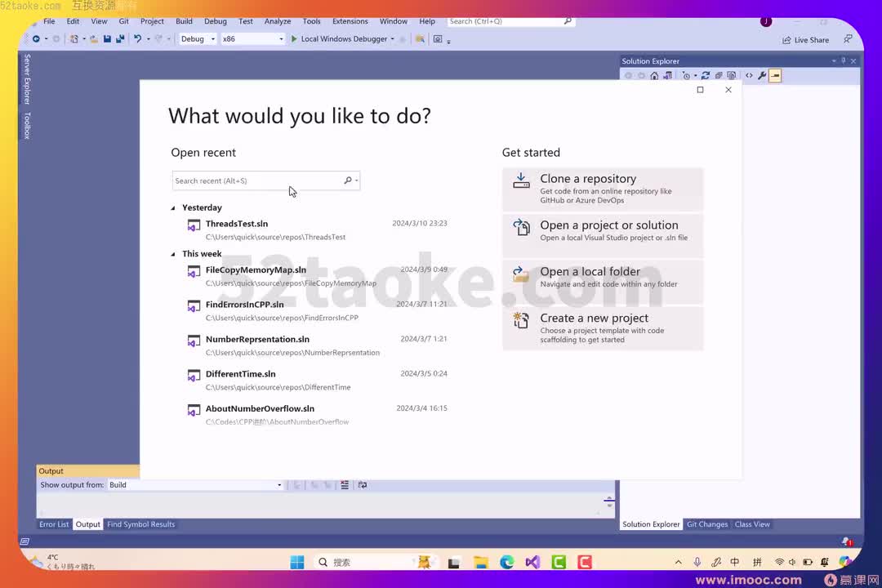
Task: Switch to the Error List tab
Action: pyautogui.click(x=54, y=523)
